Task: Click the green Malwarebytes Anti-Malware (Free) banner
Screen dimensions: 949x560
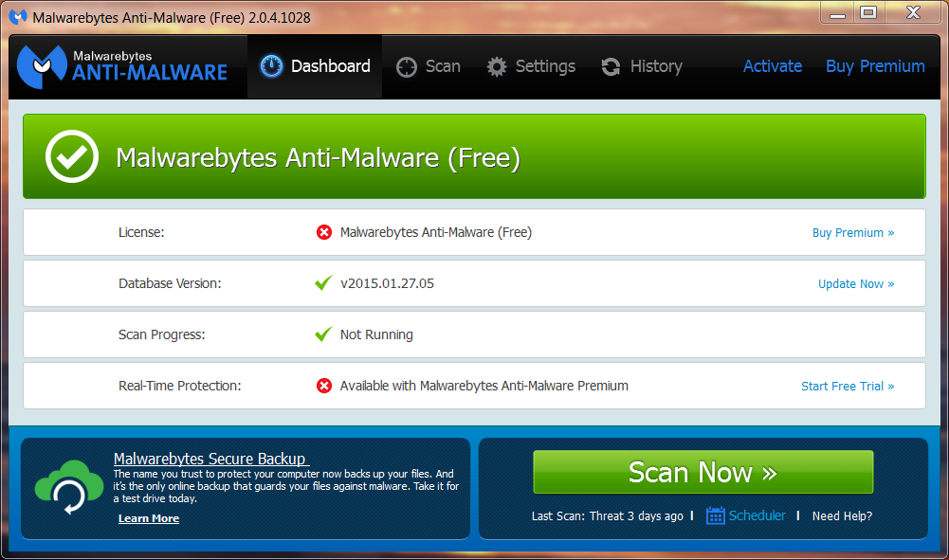Action: point(474,156)
